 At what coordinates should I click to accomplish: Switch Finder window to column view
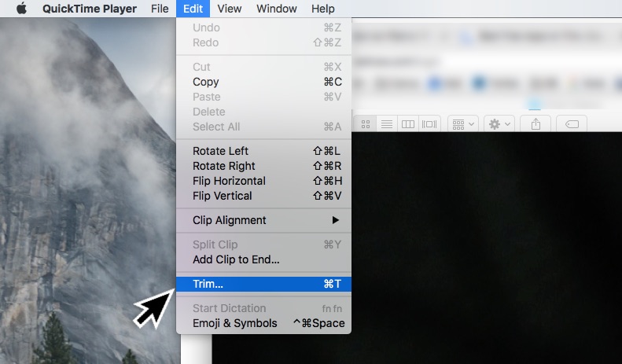point(408,124)
